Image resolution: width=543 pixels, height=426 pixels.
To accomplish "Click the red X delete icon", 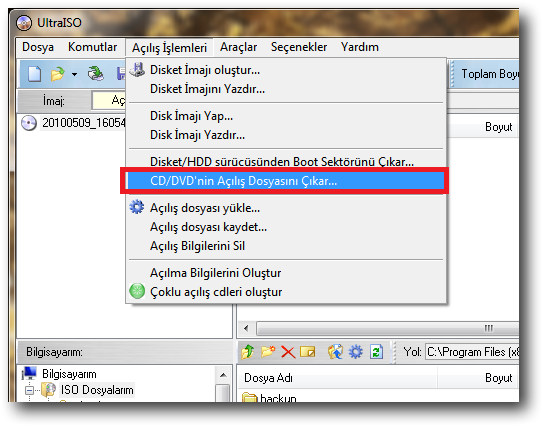I will (x=288, y=352).
